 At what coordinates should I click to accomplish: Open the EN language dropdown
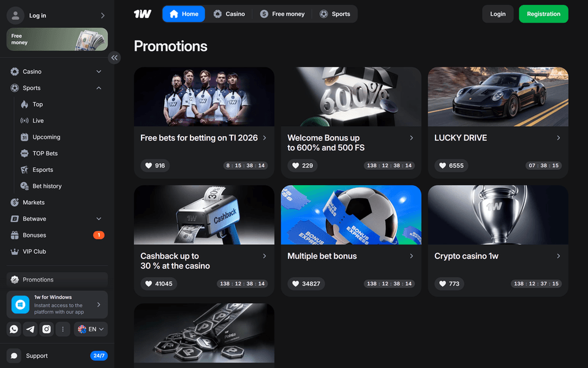tap(91, 329)
